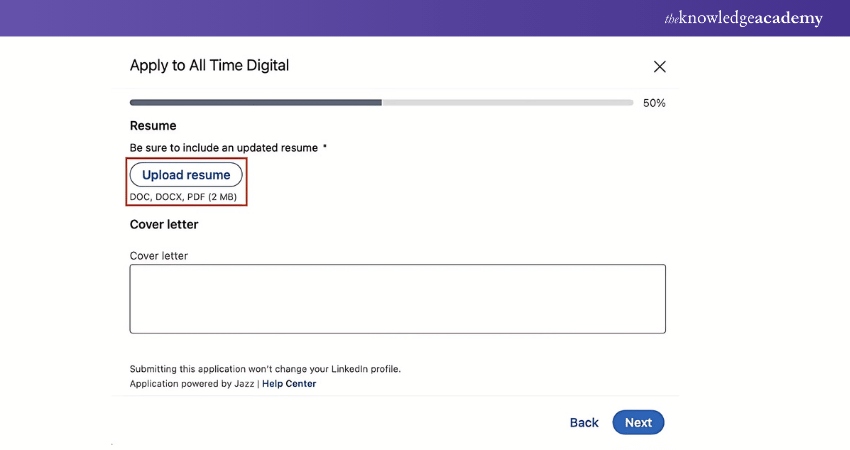This screenshot has height=450, width=850.
Task: Click the Upload resume button
Action: pyautogui.click(x=186, y=175)
